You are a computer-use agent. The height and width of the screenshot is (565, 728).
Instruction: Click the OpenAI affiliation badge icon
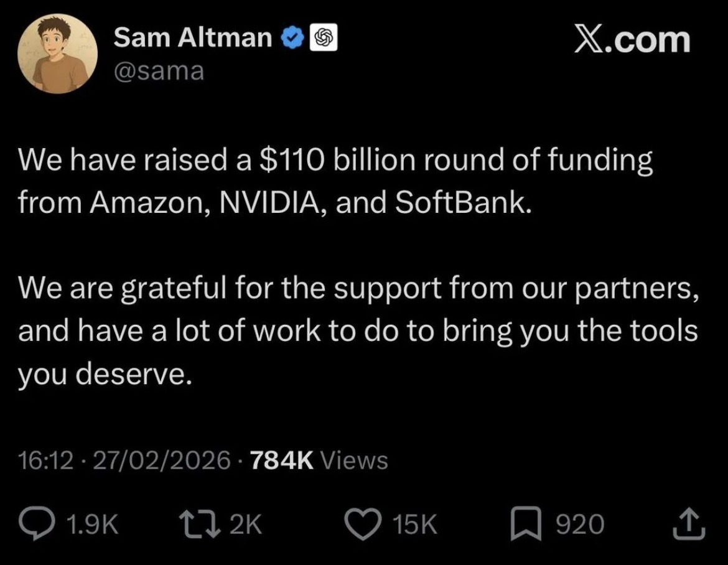(x=323, y=40)
